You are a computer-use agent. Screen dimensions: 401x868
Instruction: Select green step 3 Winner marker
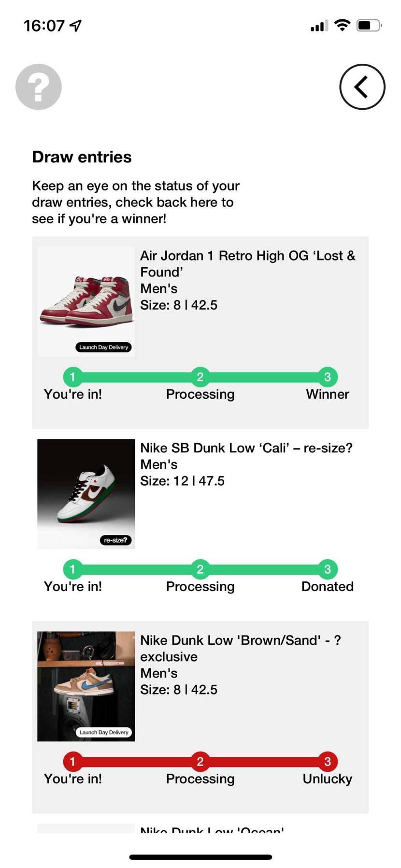(328, 377)
